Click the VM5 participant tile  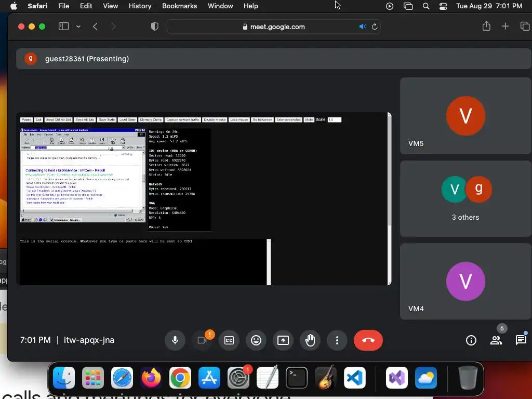point(466,116)
